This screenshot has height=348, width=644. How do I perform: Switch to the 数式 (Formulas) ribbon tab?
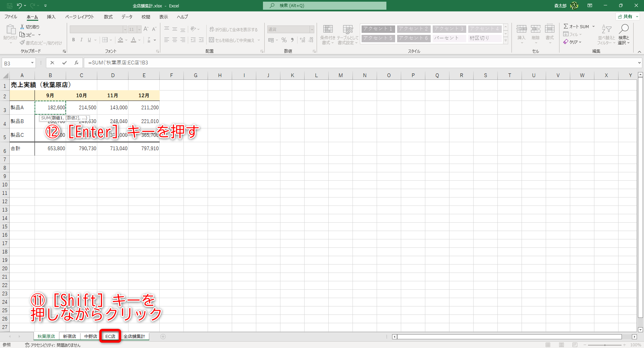108,17
